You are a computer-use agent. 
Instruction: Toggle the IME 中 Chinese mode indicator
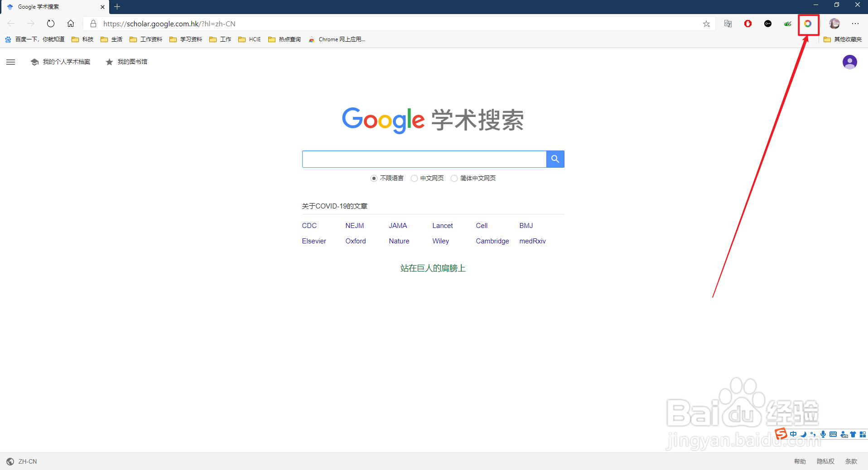tap(793, 434)
